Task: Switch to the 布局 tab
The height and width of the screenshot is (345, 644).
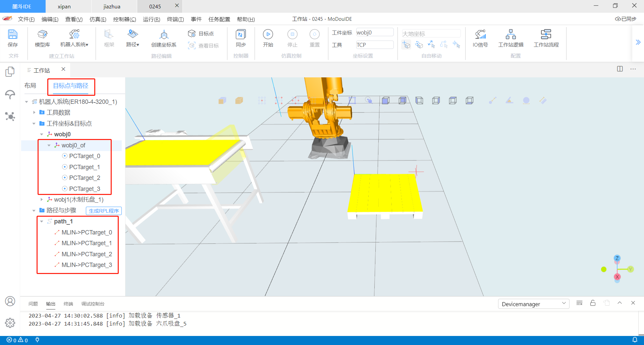Action: pos(30,86)
